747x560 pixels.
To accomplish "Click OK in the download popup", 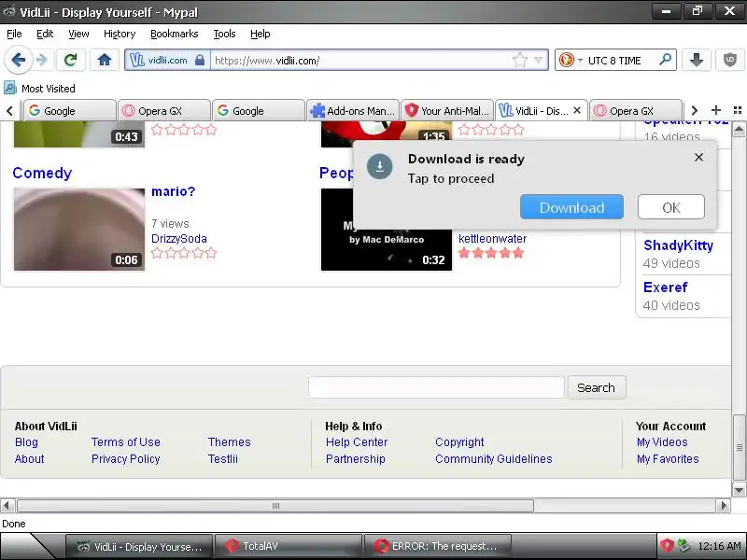I will [x=670, y=207].
